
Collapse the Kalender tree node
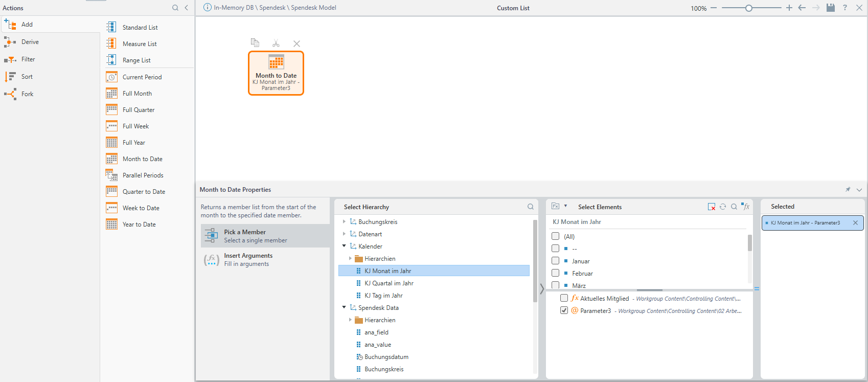click(x=344, y=246)
